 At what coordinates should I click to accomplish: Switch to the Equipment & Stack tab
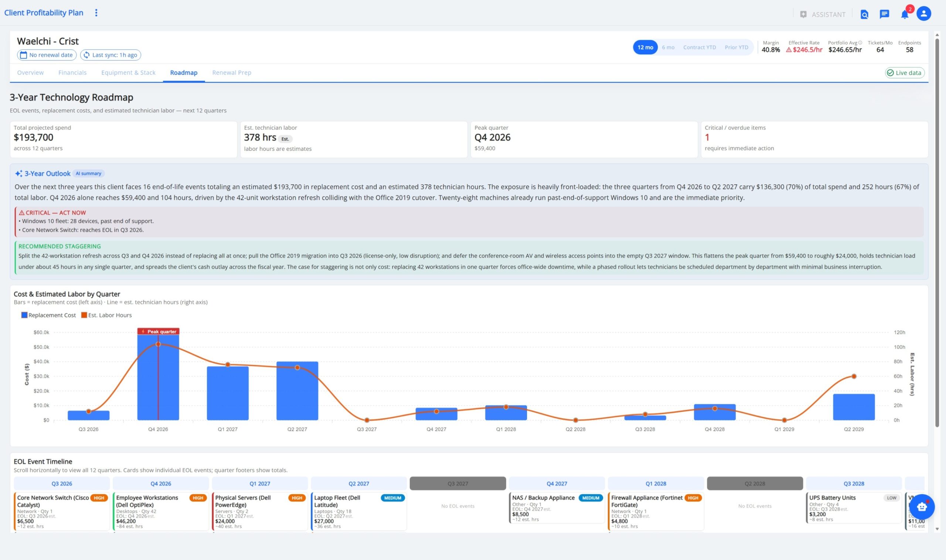click(128, 72)
